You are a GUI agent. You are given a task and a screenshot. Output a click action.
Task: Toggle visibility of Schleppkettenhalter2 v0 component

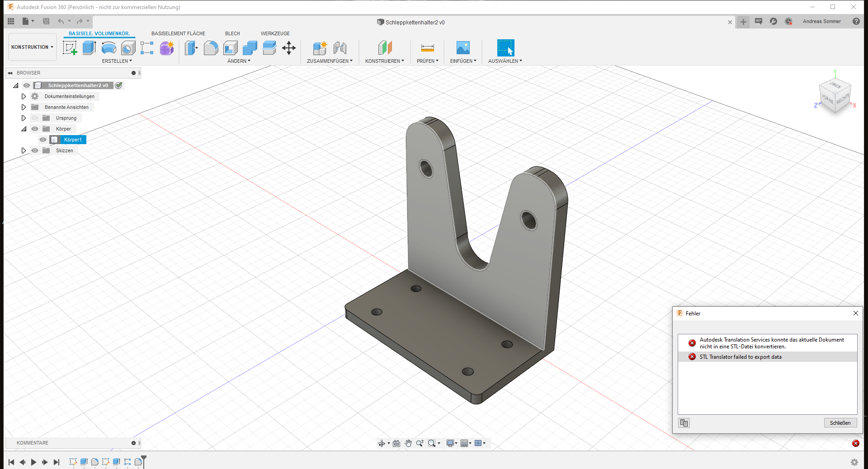pos(27,85)
